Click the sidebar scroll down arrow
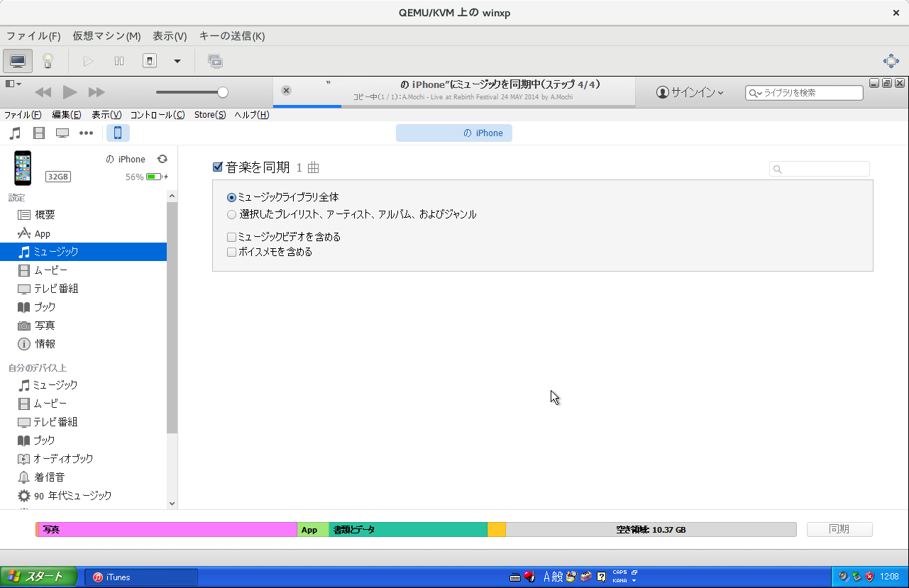This screenshot has width=909, height=588. click(172, 503)
